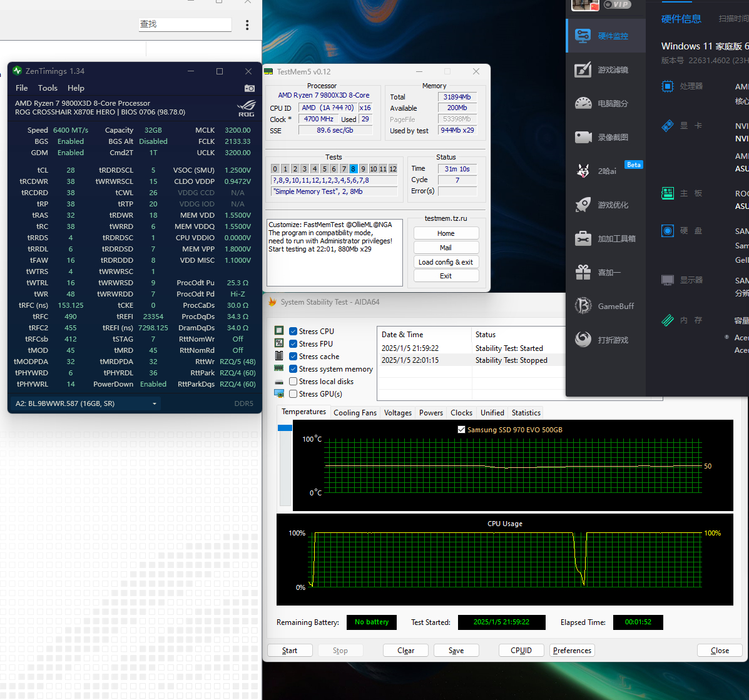Enable the Stress GPU(s) checkbox
This screenshot has height=700, width=749.
pos(293,394)
